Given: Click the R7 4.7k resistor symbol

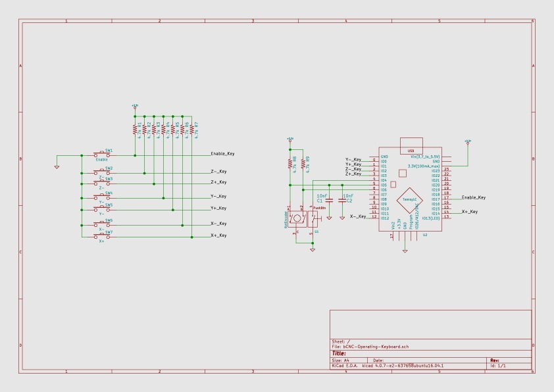Looking at the screenshot, I should click(192, 130).
